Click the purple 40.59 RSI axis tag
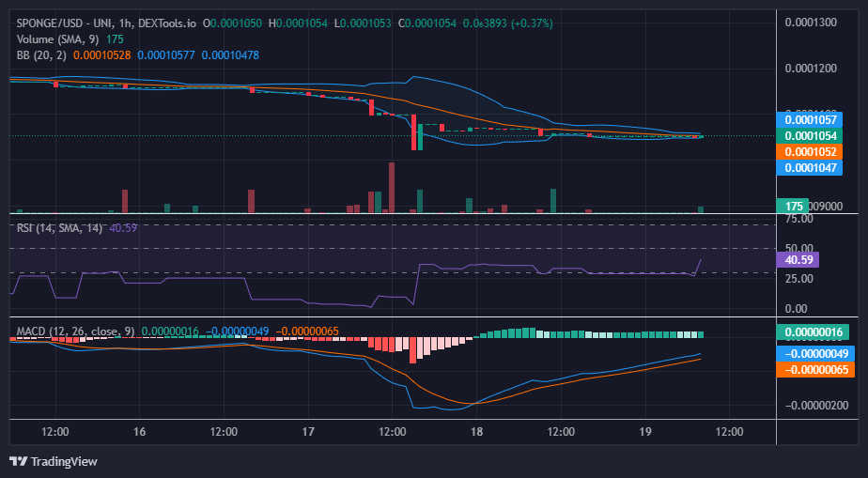 tap(798, 259)
